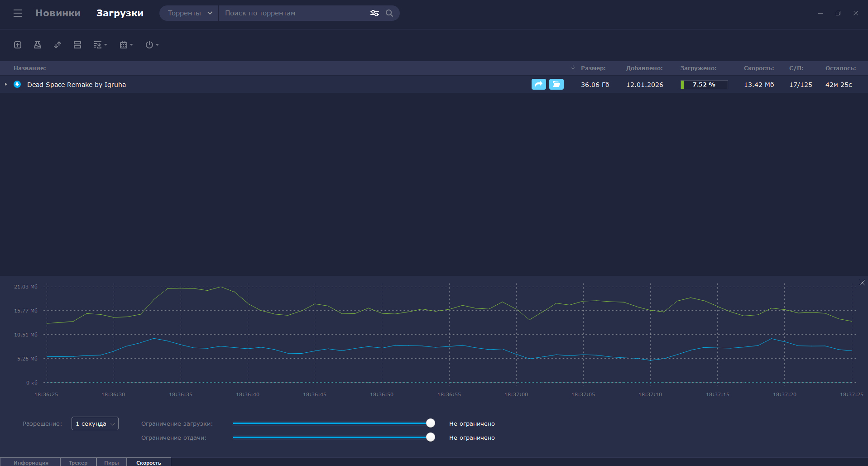Open the Торренты search category dropdown
868x466 pixels.
[x=189, y=13]
